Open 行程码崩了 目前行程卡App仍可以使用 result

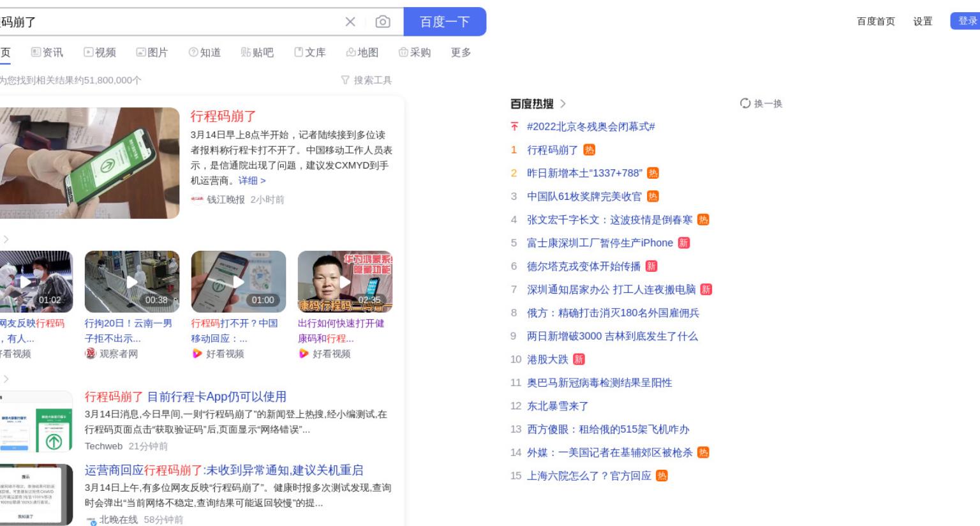click(186, 396)
